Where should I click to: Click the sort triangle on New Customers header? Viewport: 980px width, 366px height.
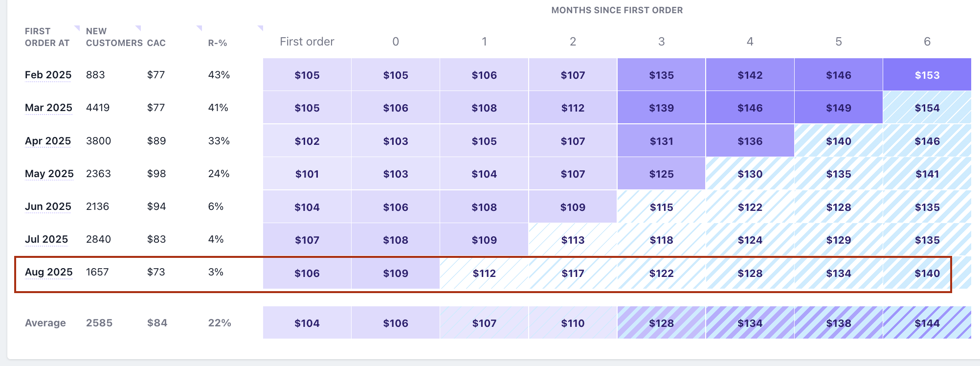tap(138, 28)
